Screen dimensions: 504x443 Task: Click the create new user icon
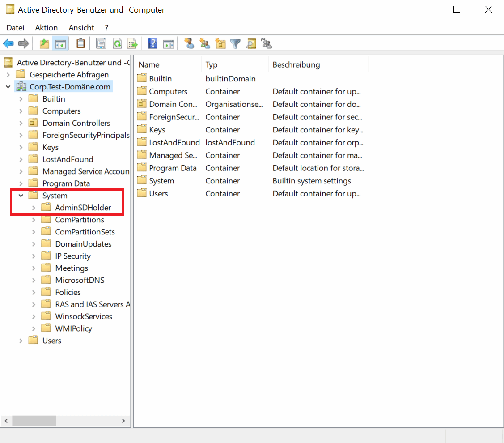point(190,43)
